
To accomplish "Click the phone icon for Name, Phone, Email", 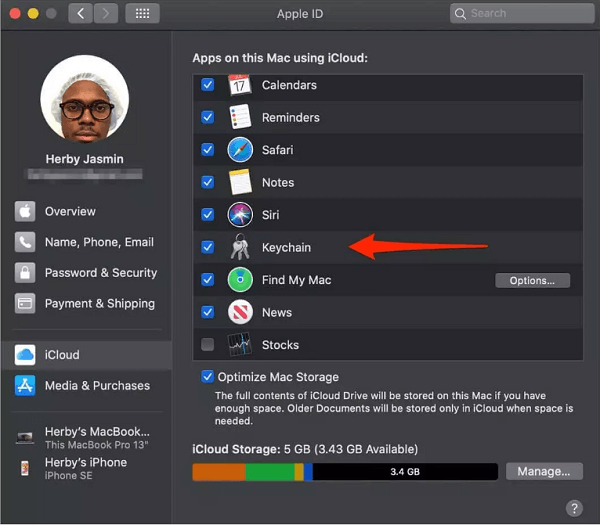I will click(25, 242).
